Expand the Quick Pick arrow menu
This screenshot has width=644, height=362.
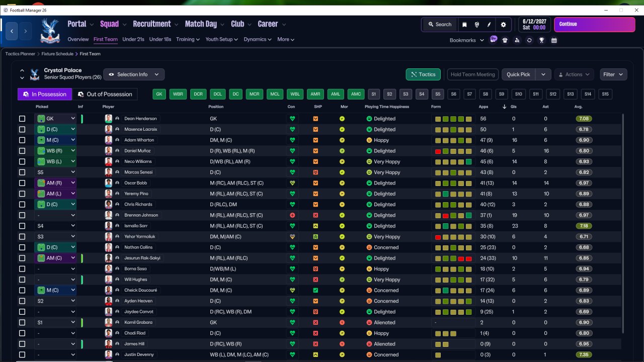pyautogui.click(x=543, y=74)
